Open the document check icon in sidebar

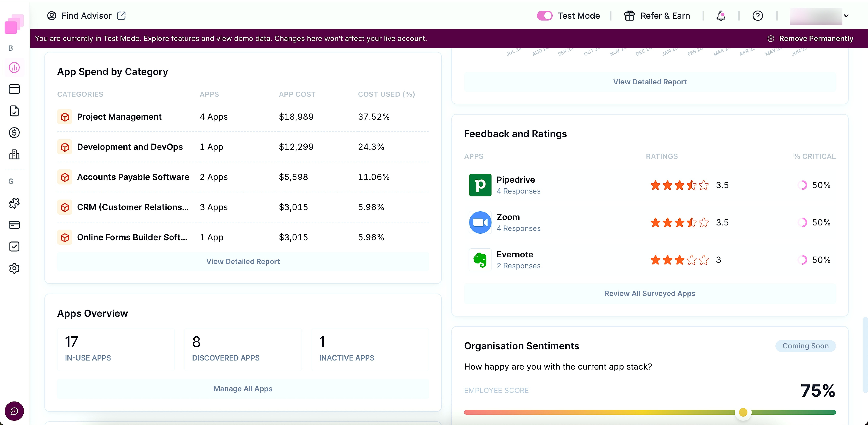[14, 111]
